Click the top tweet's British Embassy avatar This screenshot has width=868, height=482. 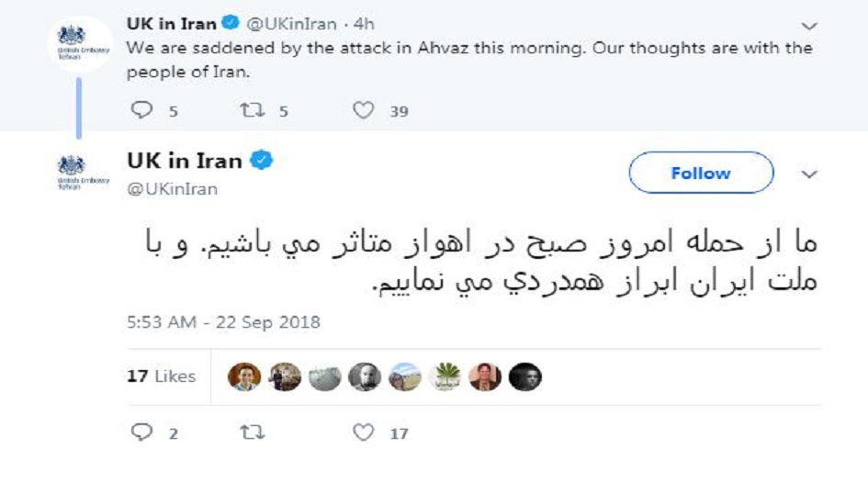78,42
